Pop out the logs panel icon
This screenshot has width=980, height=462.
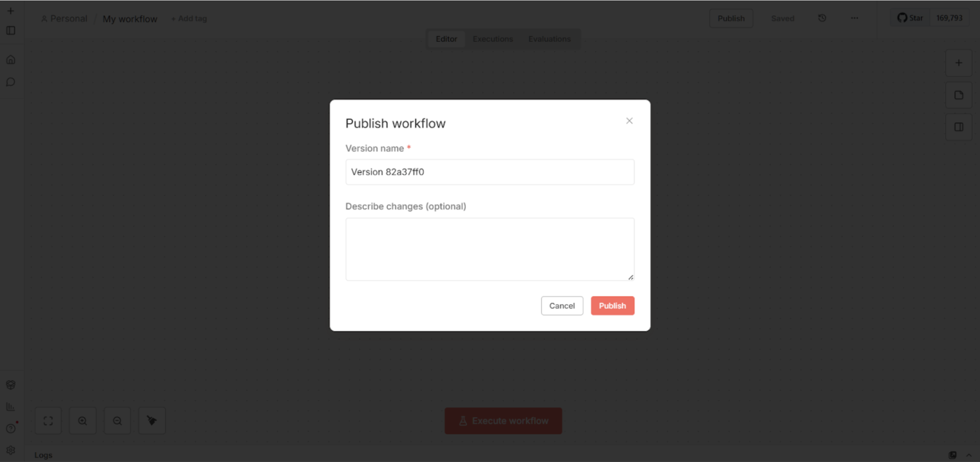[x=953, y=455]
